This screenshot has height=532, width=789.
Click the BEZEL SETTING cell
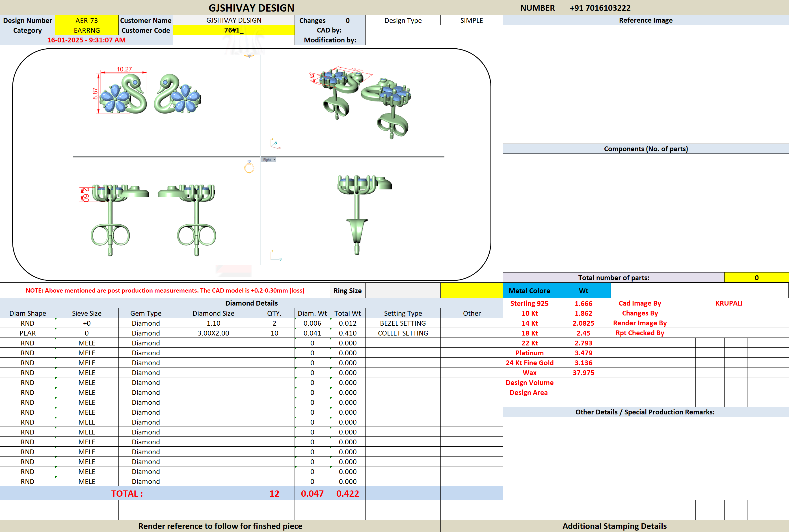tap(403, 323)
